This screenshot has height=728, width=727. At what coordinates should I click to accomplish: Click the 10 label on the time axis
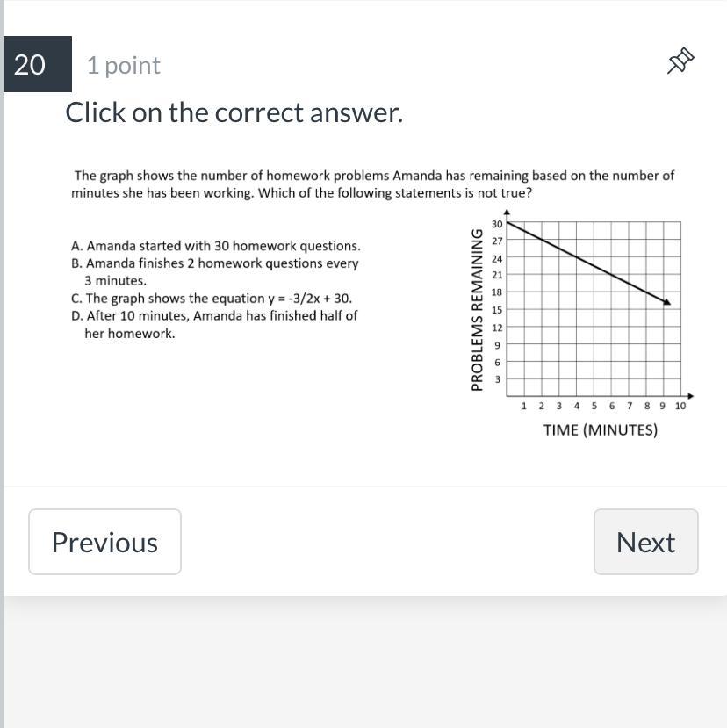680,406
